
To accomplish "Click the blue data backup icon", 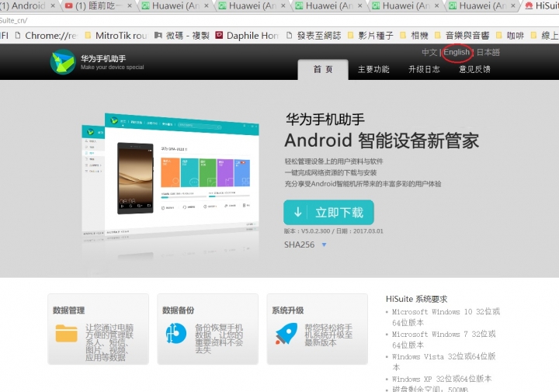I will [176, 333].
